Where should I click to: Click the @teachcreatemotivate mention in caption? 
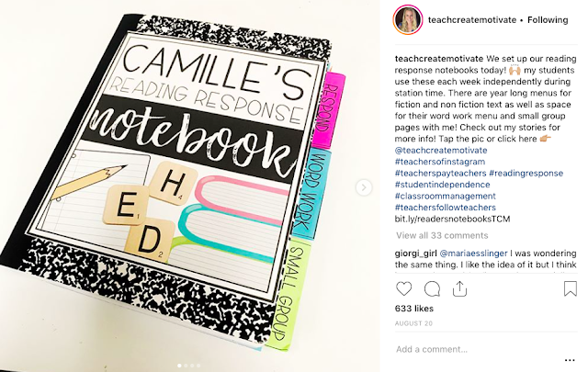tap(441, 150)
